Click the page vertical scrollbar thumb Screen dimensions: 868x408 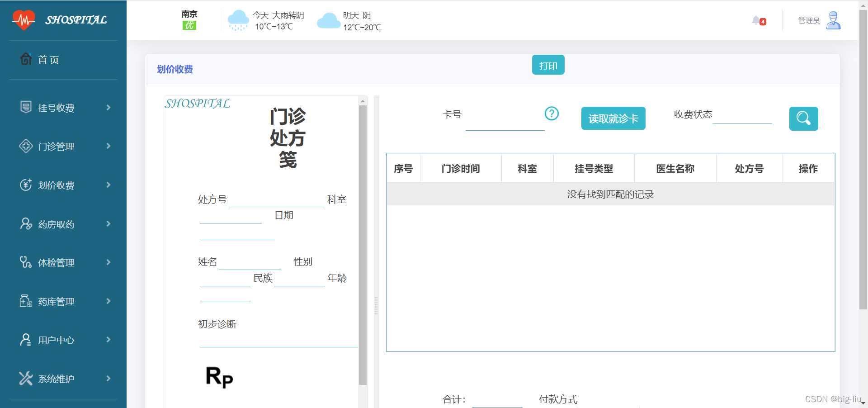(863, 159)
